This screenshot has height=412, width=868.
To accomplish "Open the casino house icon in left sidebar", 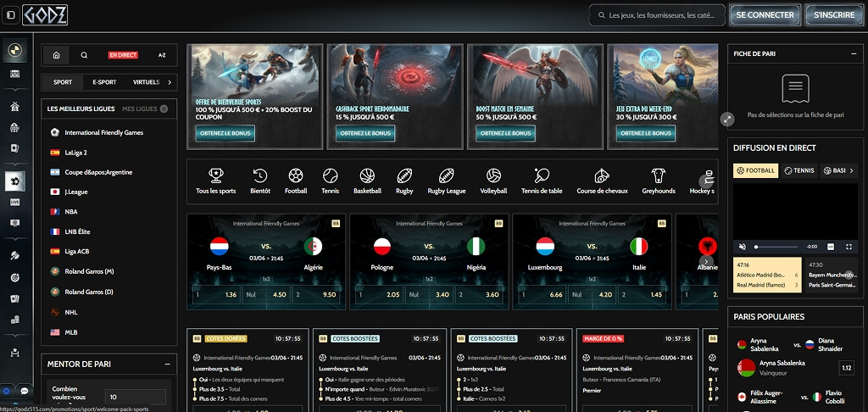I will coord(15,107).
